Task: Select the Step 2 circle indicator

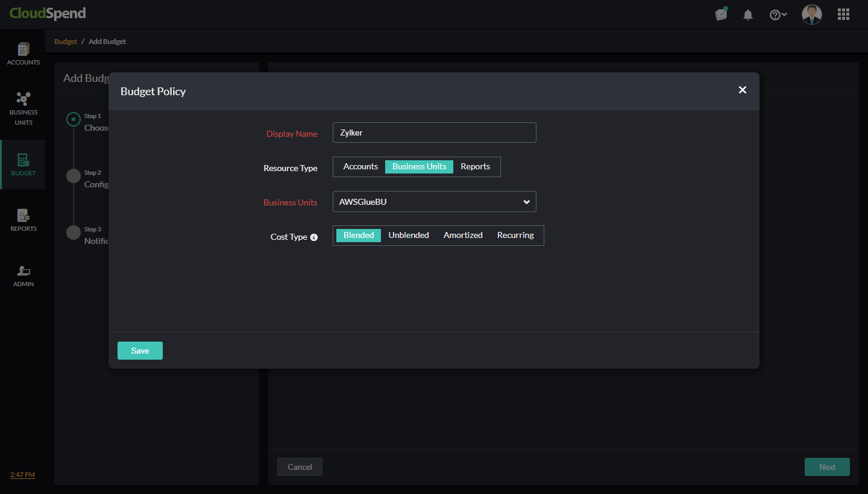Action: pos(74,176)
